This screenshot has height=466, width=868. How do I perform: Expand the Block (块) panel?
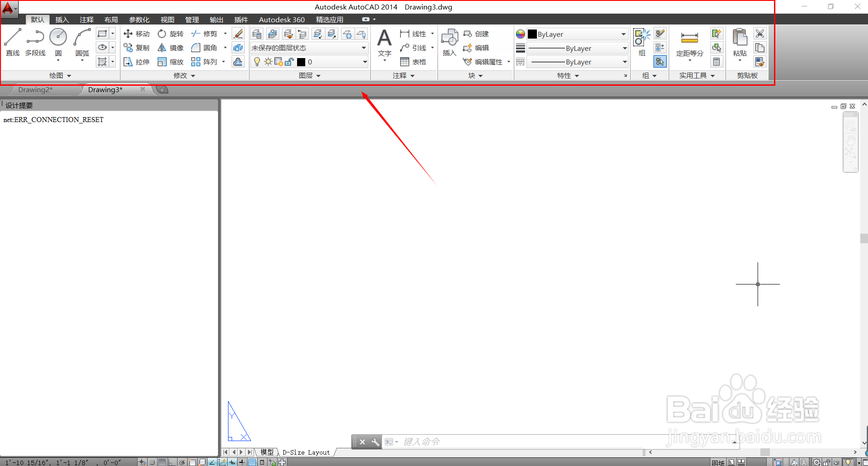click(475, 76)
